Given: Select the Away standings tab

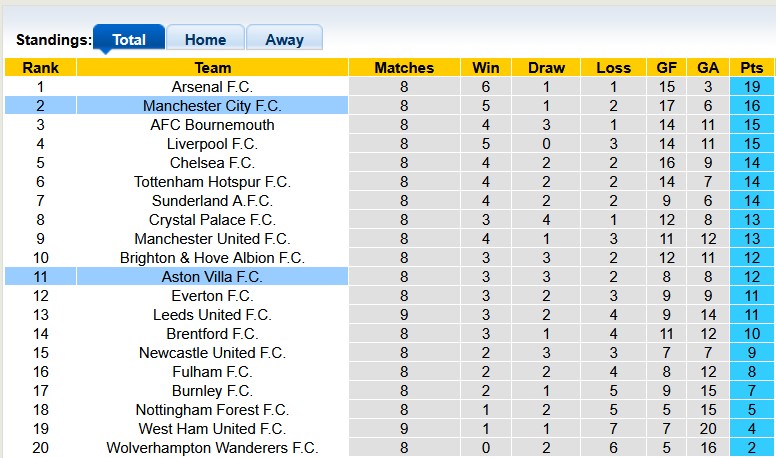Looking at the screenshot, I should 284,40.
